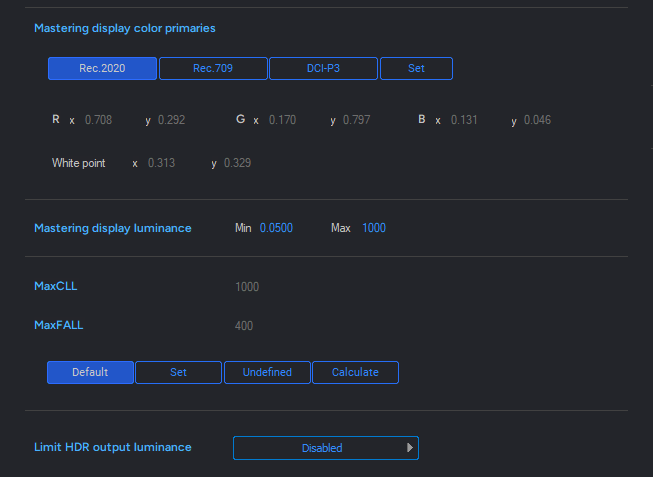The image size is (653, 477).
Task: Click the Red x primary value 0.708
Action: pyautogui.click(x=98, y=120)
